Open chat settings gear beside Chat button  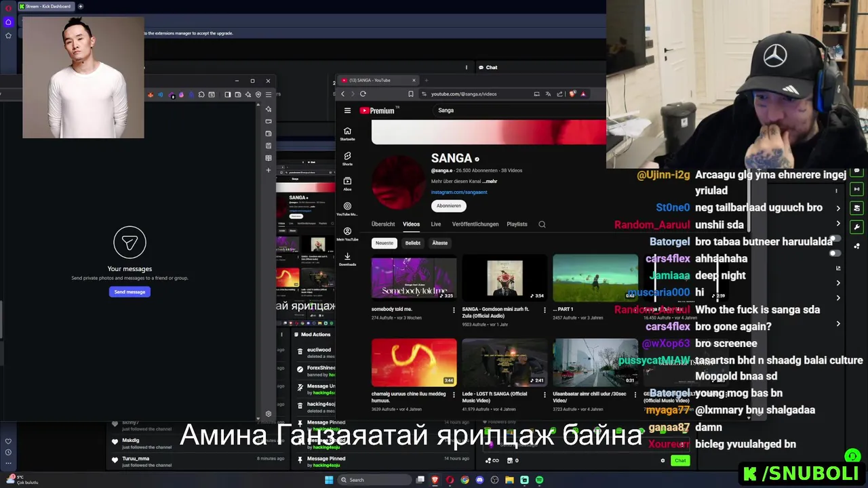coord(663,460)
